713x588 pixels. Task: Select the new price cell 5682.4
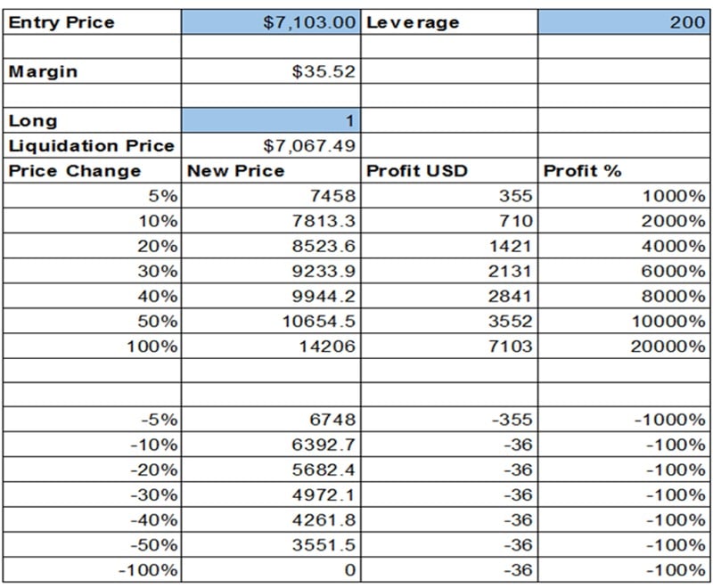pyautogui.click(x=270, y=470)
